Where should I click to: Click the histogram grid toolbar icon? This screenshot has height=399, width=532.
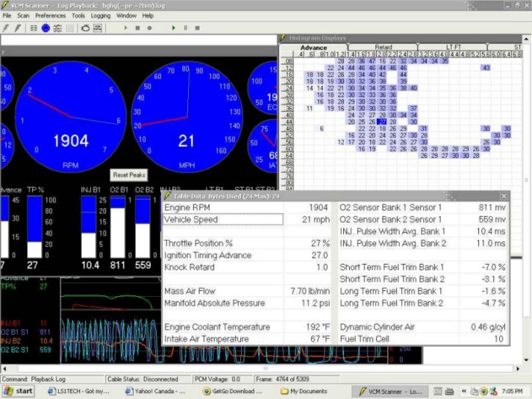[x=70, y=28]
